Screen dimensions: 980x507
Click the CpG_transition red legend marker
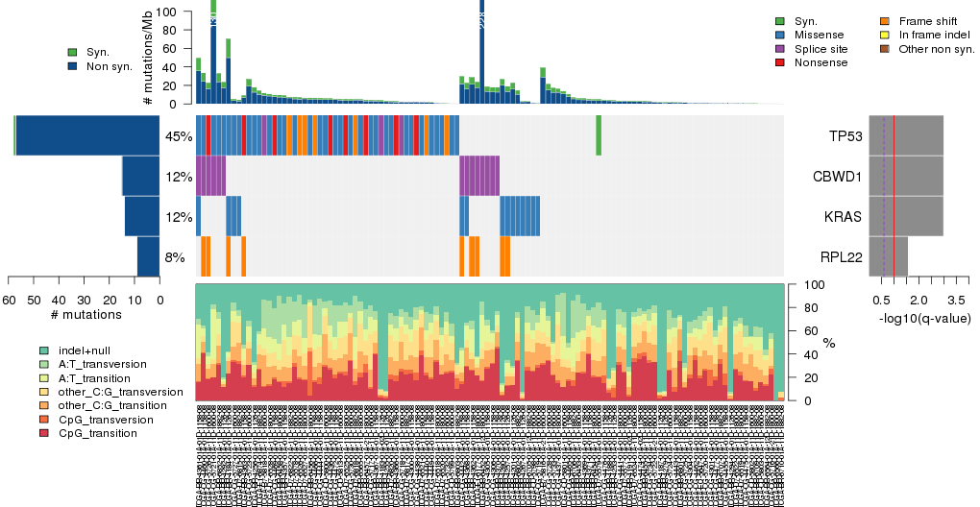click(44, 433)
